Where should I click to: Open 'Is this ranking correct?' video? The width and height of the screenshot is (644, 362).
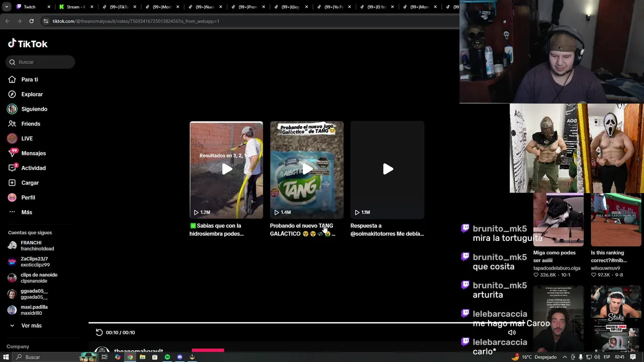[x=616, y=220]
